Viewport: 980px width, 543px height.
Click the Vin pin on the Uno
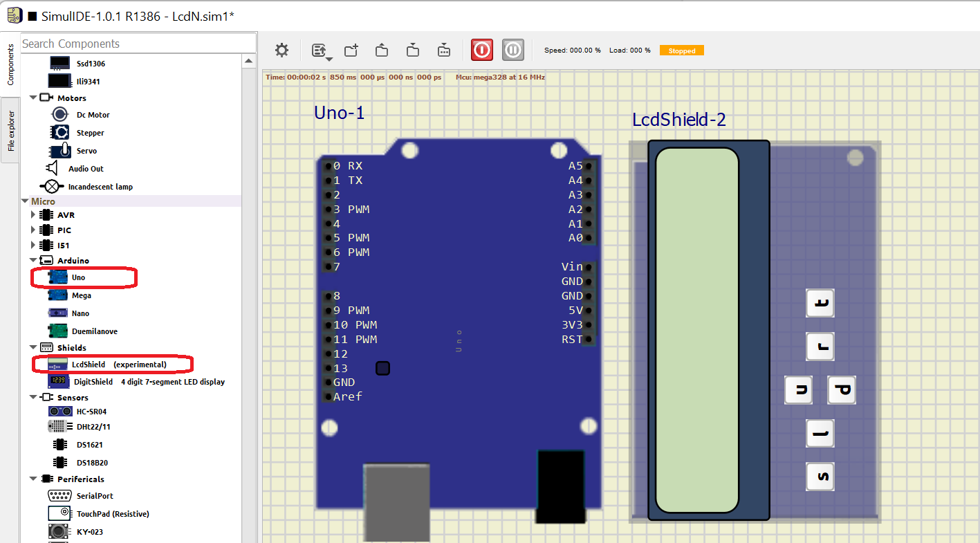point(588,267)
